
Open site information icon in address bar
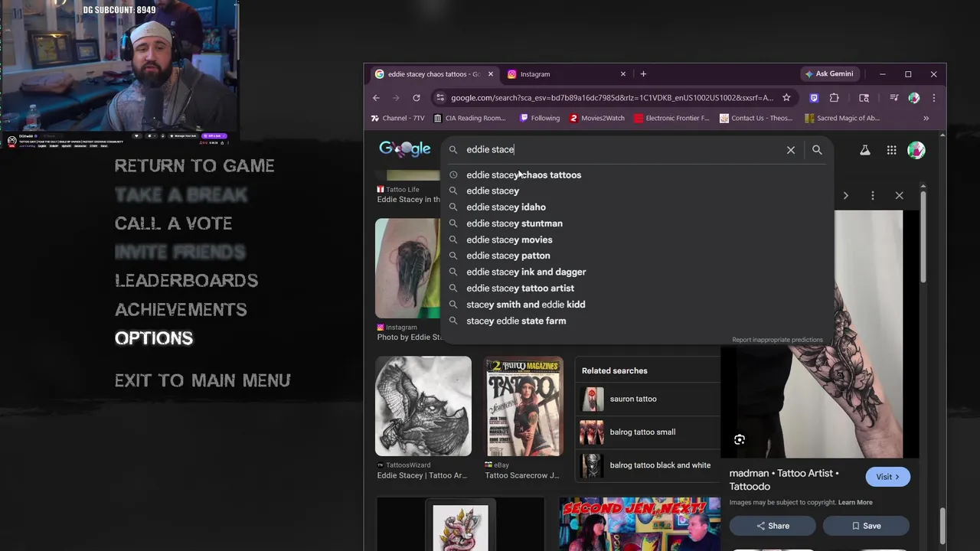(x=439, y=98)
